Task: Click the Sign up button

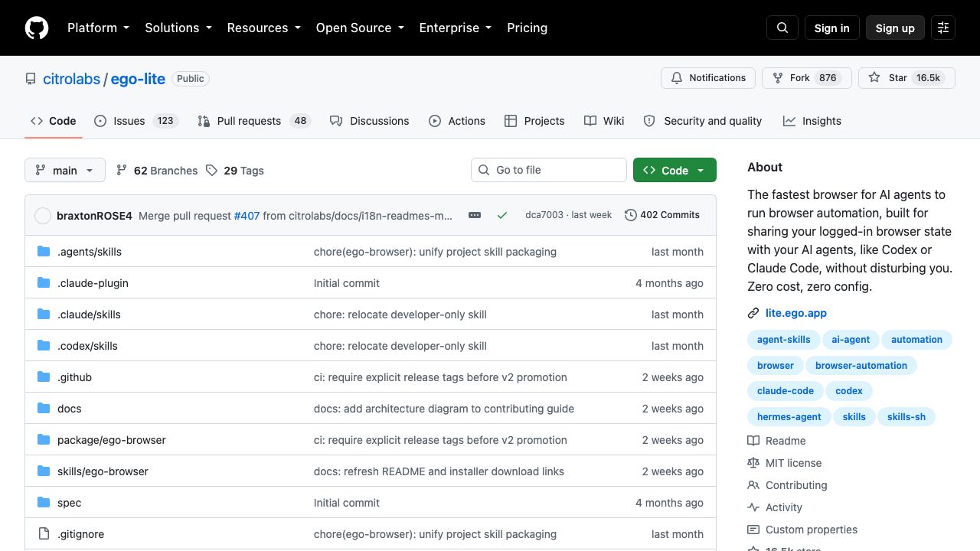Action: 895,28
